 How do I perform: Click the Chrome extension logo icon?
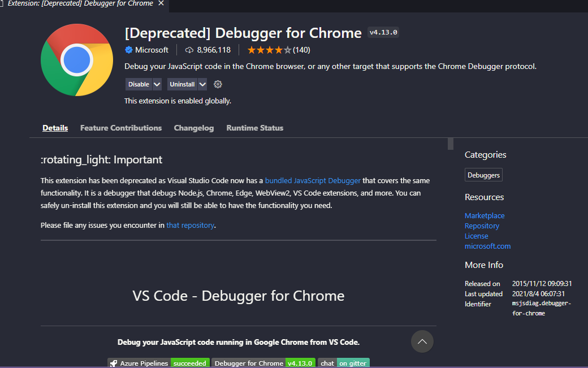[x=77, y=60]
